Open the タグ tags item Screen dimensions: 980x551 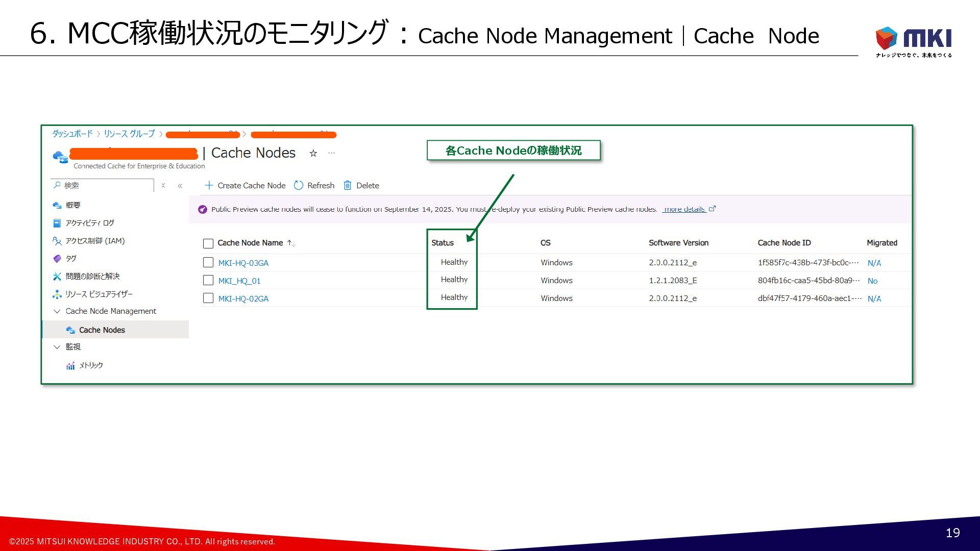70,259
